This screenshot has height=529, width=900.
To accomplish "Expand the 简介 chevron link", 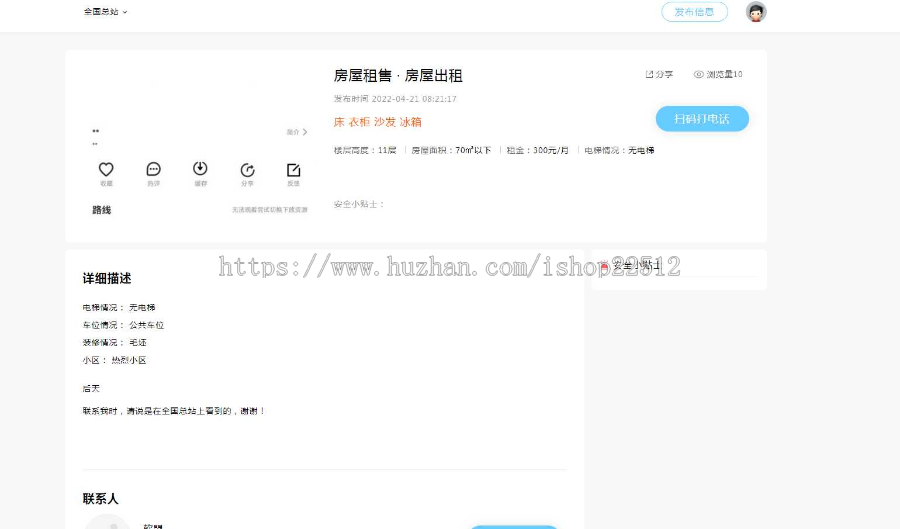I will pos(297,132).
